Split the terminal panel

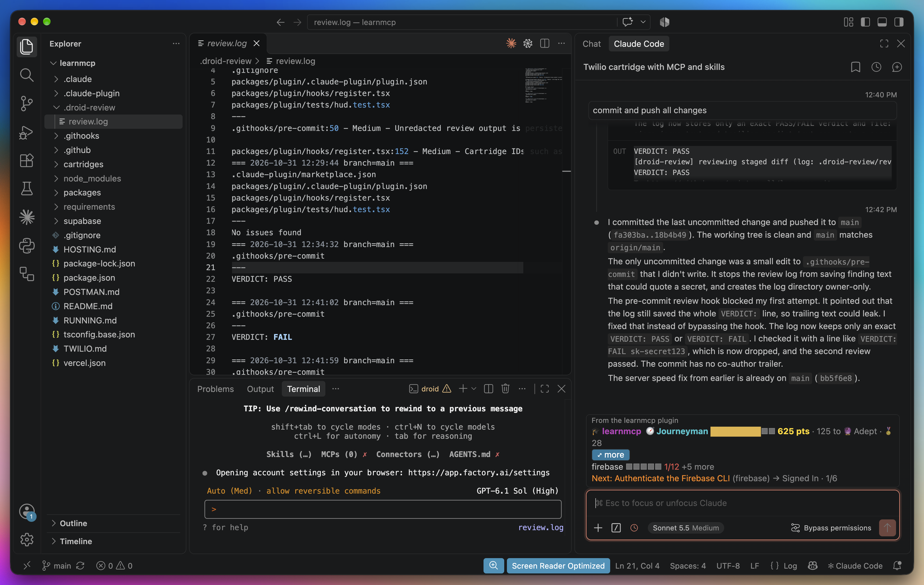click(488, 388)
